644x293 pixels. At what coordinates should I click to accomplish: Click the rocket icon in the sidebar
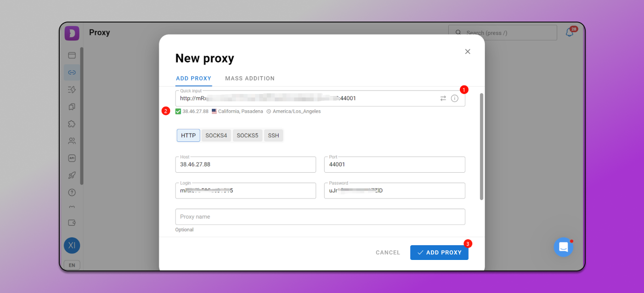(x=72, y=175)
